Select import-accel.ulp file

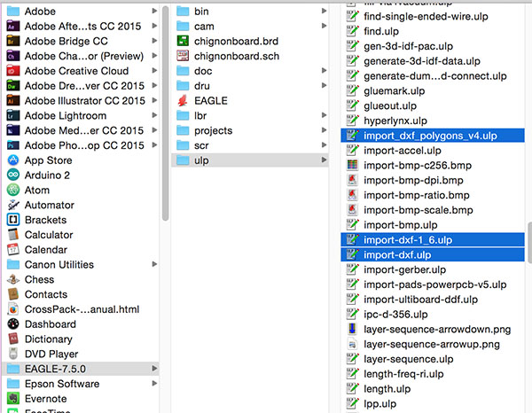click(x=433, y=150)
